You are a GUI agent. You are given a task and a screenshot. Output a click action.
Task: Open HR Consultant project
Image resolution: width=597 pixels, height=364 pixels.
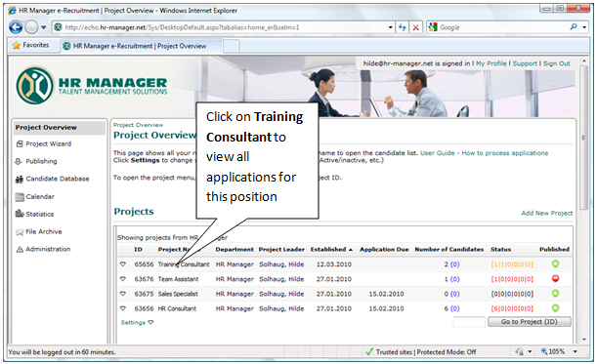coord(177,308)
